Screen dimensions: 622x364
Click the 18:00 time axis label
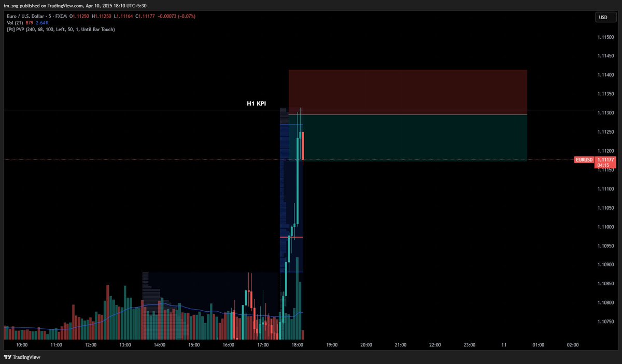click(297, 345)
